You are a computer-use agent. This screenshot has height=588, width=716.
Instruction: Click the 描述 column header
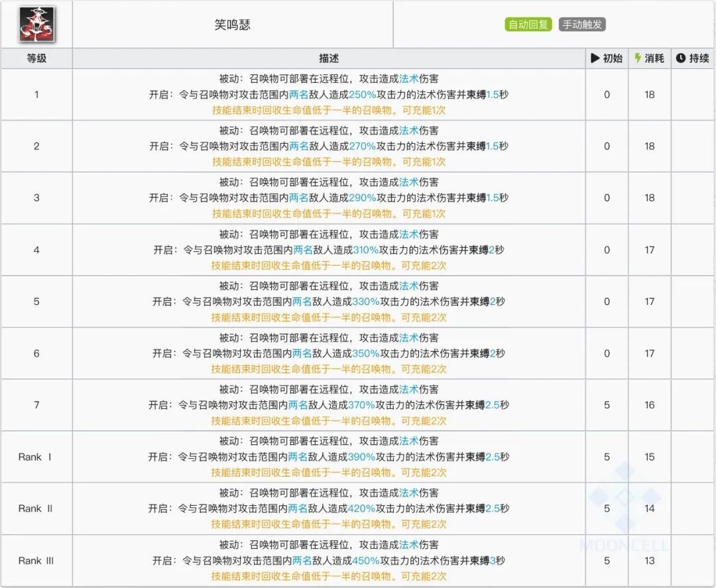329,58
